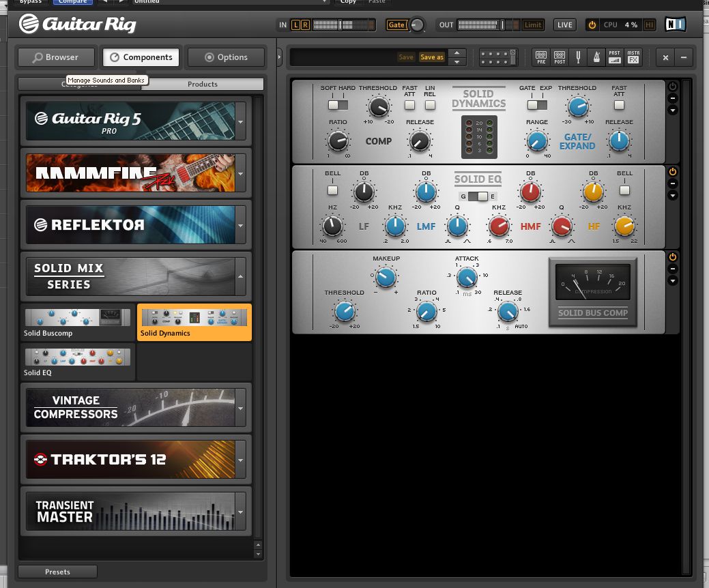Select the Products tab
Viewport: 709px width, 588px height.
click(203, 84)
